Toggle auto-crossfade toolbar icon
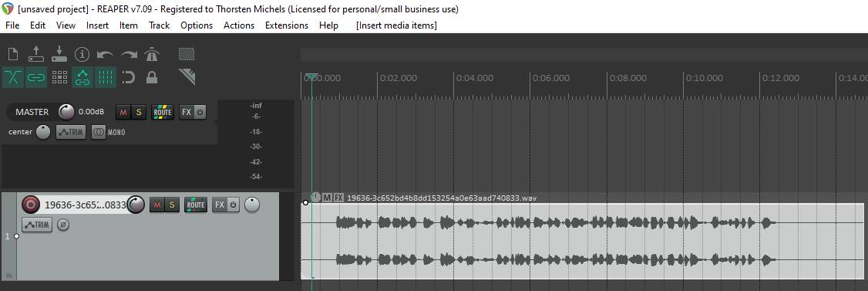The image size is (868, 291). tap(13, 78)
